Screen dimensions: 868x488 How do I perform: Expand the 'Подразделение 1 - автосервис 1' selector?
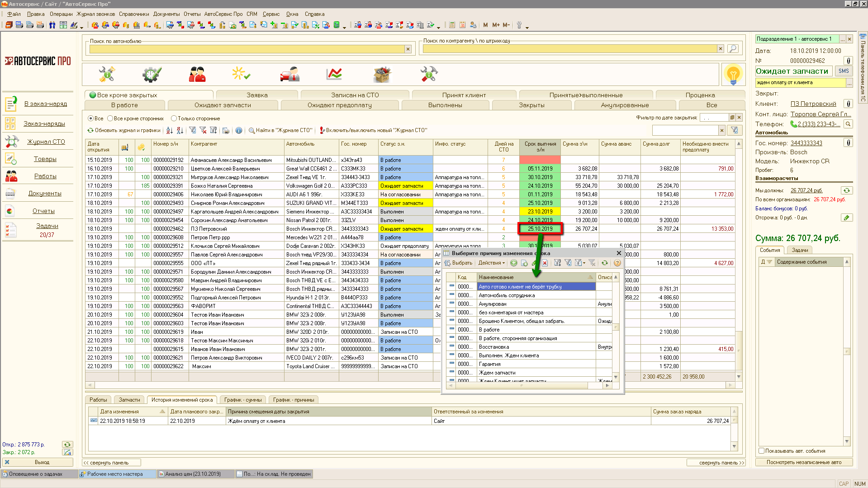(842, 39)
